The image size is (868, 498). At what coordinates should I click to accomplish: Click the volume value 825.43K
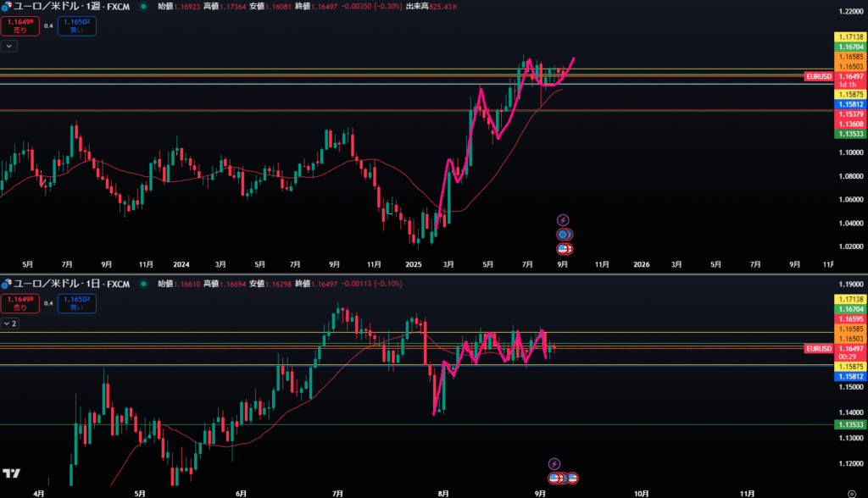coord(442,7)
